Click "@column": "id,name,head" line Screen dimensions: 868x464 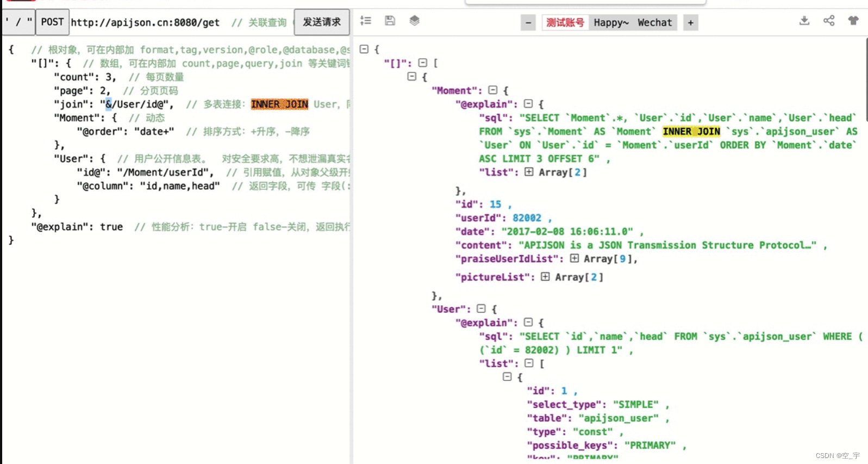148,186
